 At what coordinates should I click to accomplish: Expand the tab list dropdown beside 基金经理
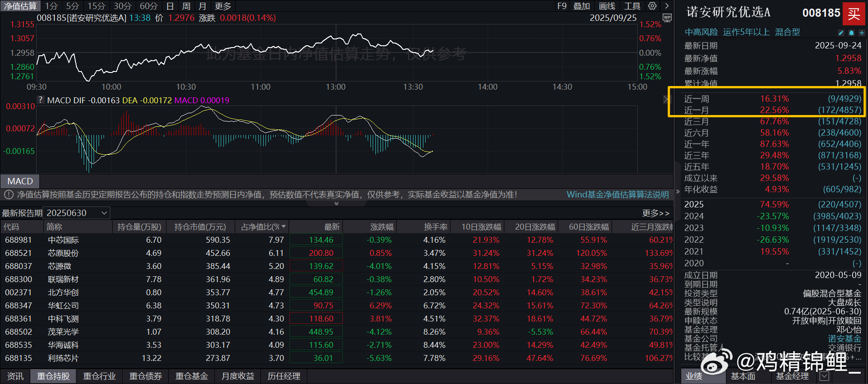coord(824,376)
